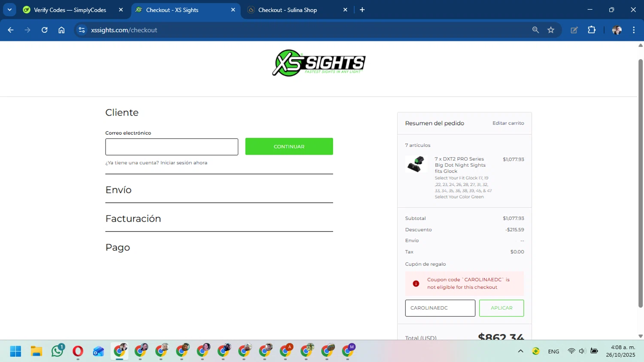Open the Windows Start menu

click(x=15, y=351)
